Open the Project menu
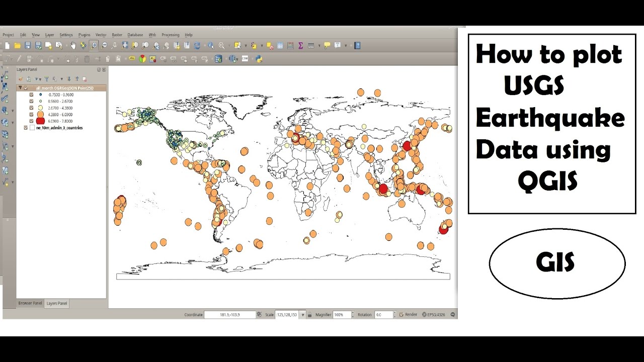 coord(8,35)
